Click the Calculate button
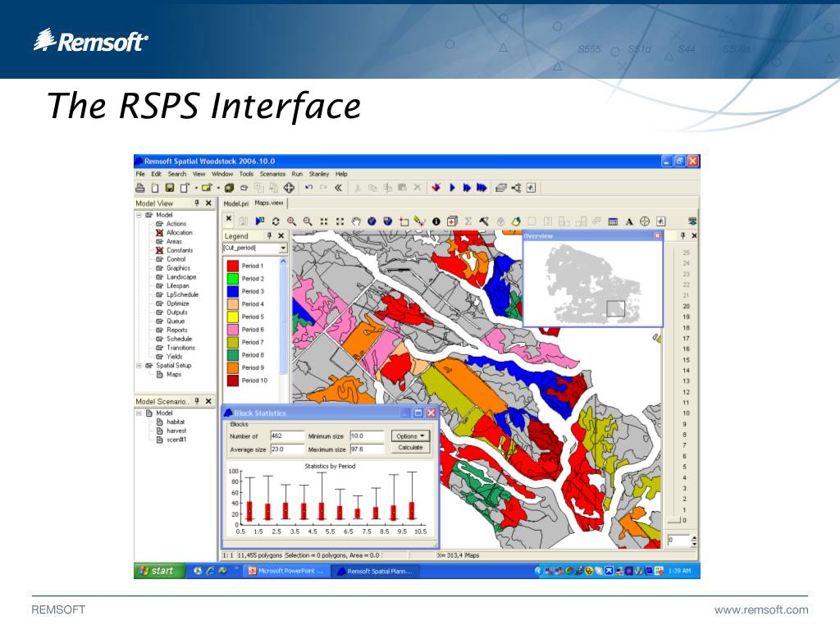 tap(410, 448)
